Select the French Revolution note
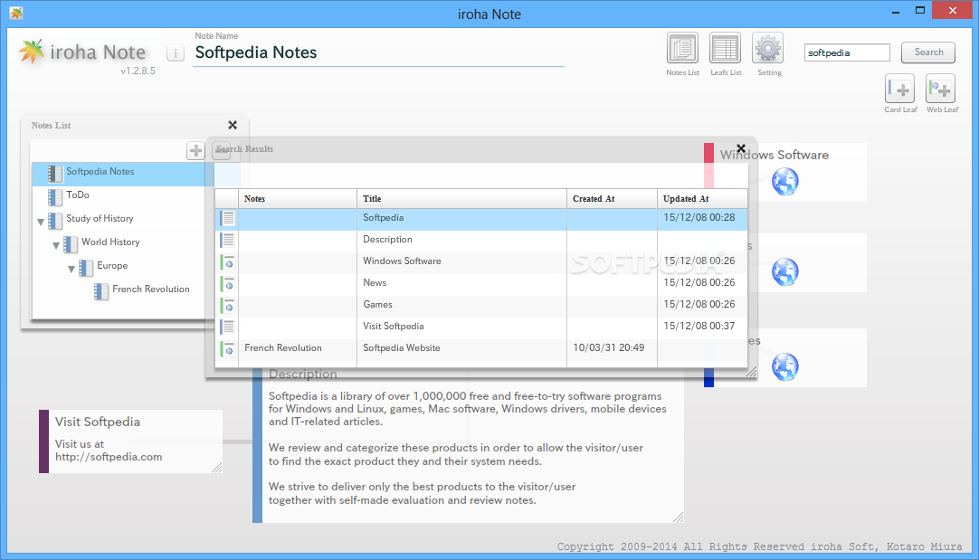Screen dimensions: 979x560 pos(151,289)
